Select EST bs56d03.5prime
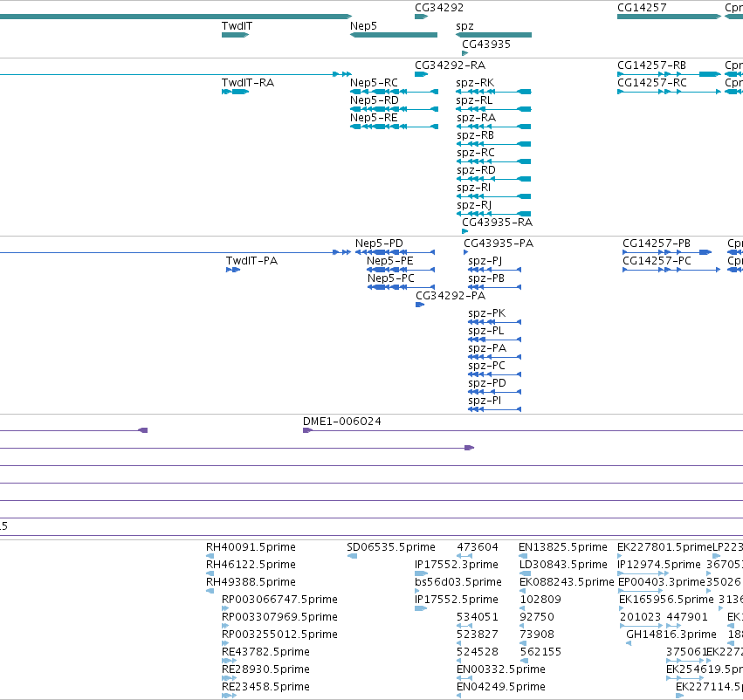 [458, 582]
